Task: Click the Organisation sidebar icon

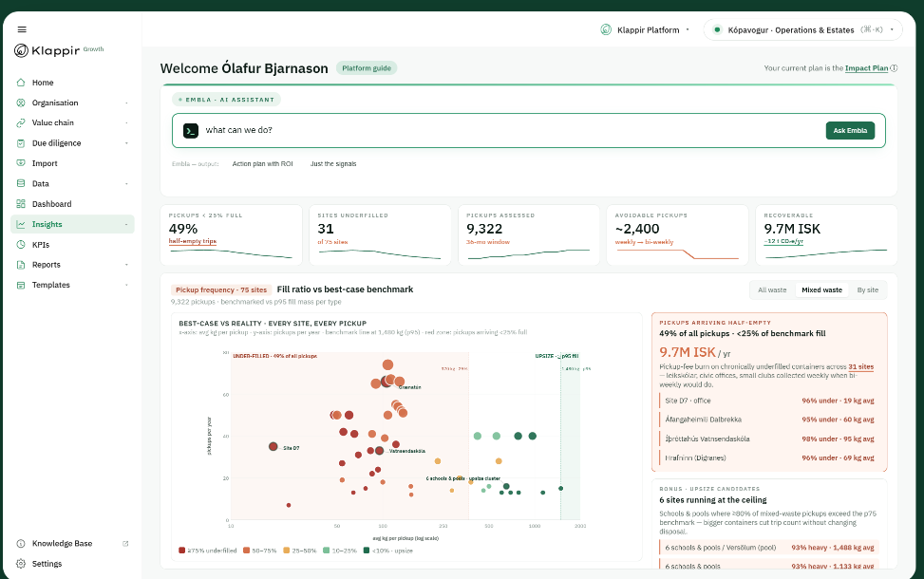Action: tap(21, 103)
